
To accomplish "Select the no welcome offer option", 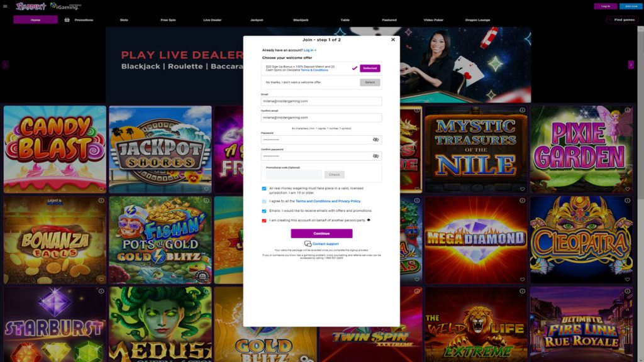I will [370, 82].
